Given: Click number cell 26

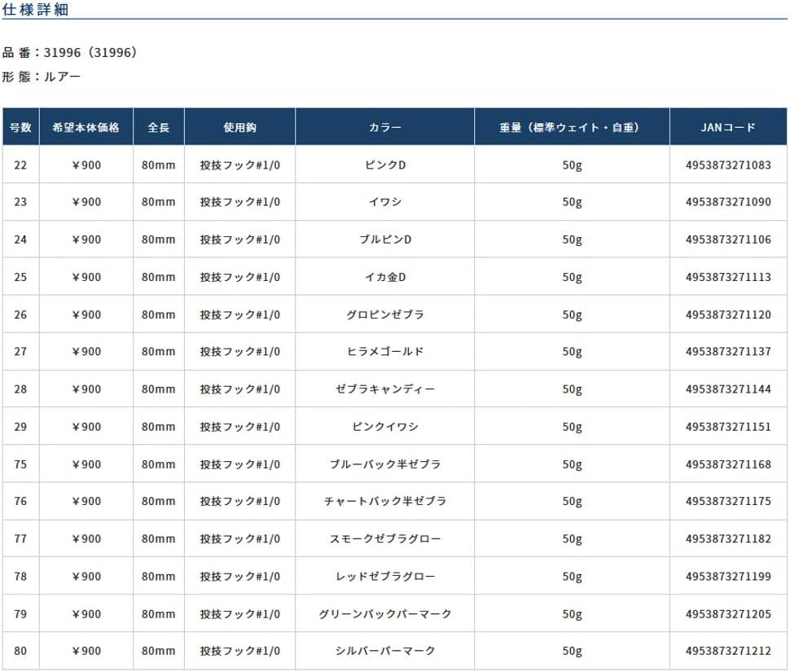Looking at the screenshot, I should [20, 314].
